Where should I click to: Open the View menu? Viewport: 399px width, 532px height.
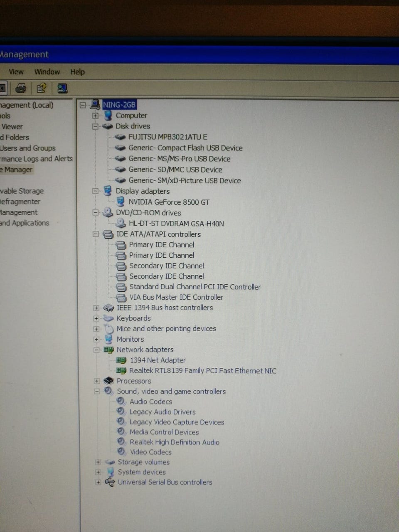pos(16,72)
